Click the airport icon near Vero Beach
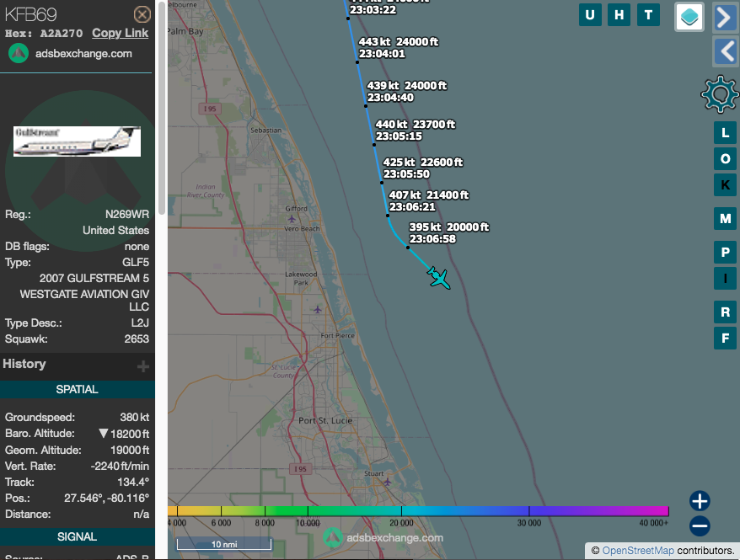This screenshot has width=740, height=560. tap(292, 219)
